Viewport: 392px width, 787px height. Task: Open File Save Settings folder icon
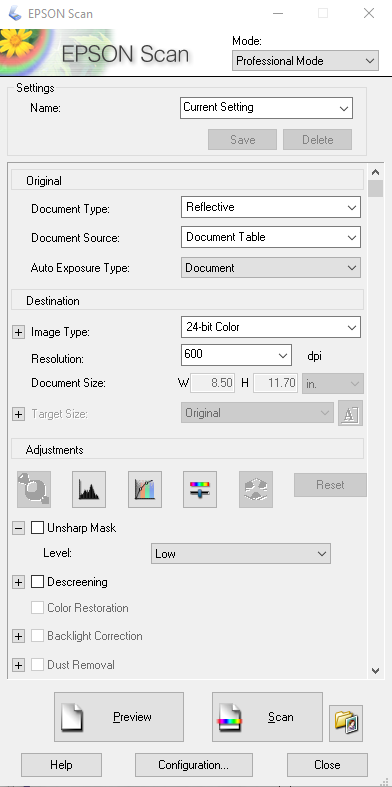(x=346, y=723)
